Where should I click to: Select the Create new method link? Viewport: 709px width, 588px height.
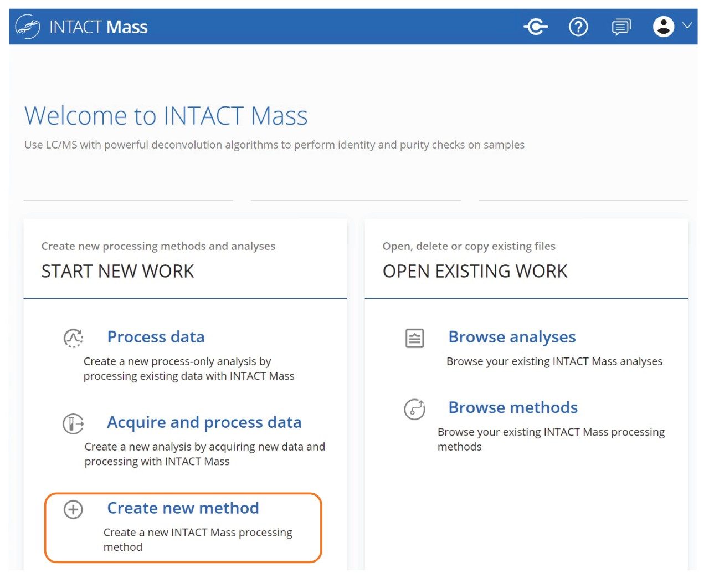pyautogui.click(x=183, y=508)
